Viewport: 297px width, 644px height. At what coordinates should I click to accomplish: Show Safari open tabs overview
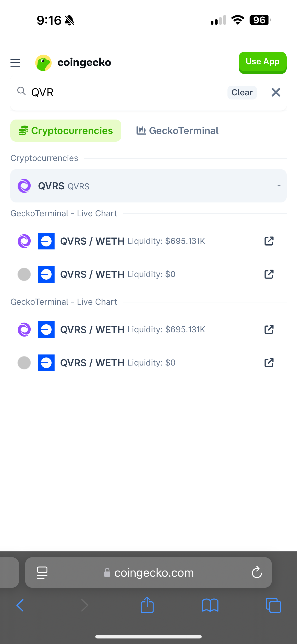[273, 605]
